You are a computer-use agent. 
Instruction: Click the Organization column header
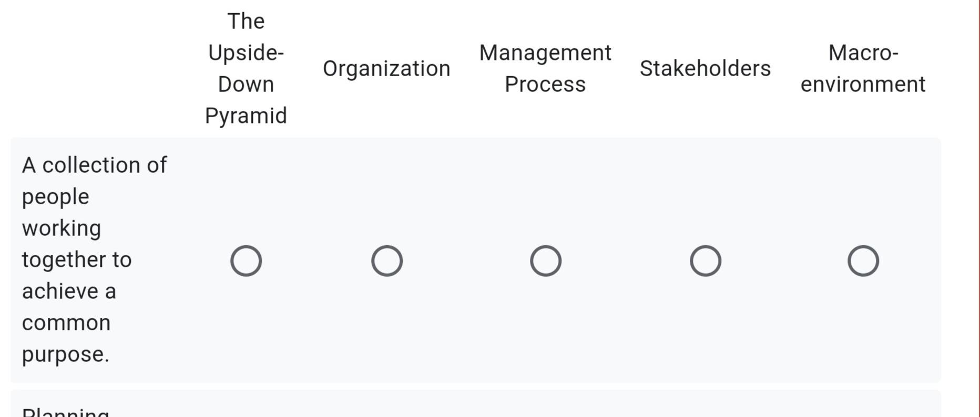tap(387, 67)
